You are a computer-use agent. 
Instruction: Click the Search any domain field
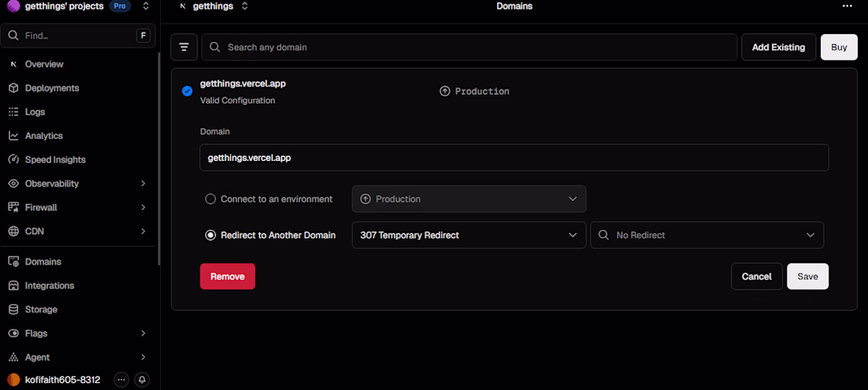[470, 47]
